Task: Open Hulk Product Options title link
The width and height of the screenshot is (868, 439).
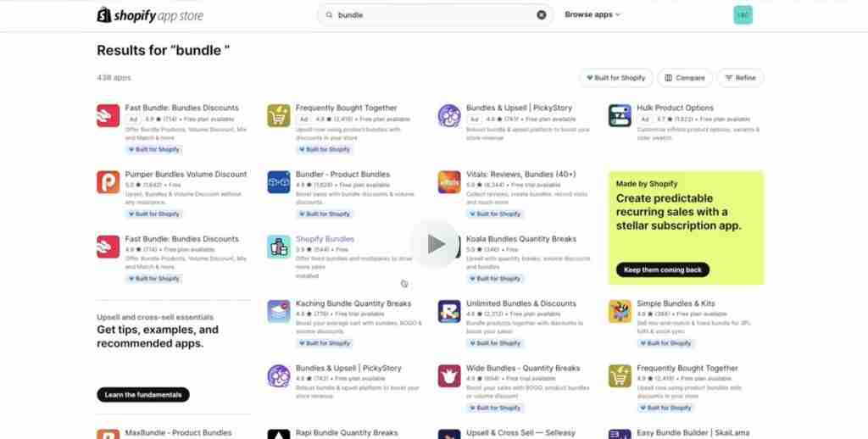Action: pyautogui.click(x=675, y=108)
